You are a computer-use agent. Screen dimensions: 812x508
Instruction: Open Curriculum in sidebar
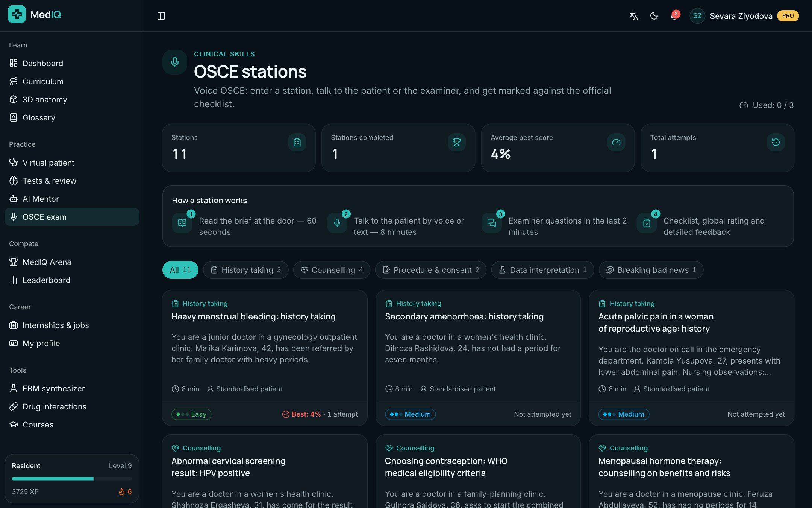pyautogui.click(x=72, y=81)
